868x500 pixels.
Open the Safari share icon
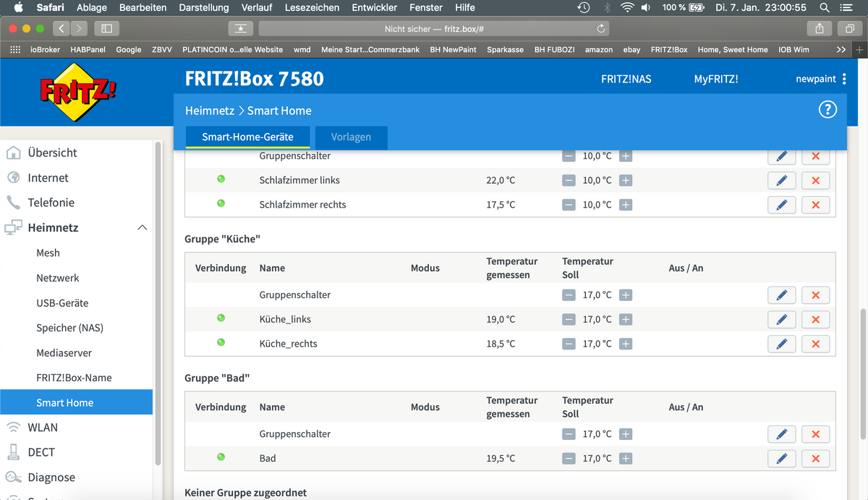click(820, 28)
